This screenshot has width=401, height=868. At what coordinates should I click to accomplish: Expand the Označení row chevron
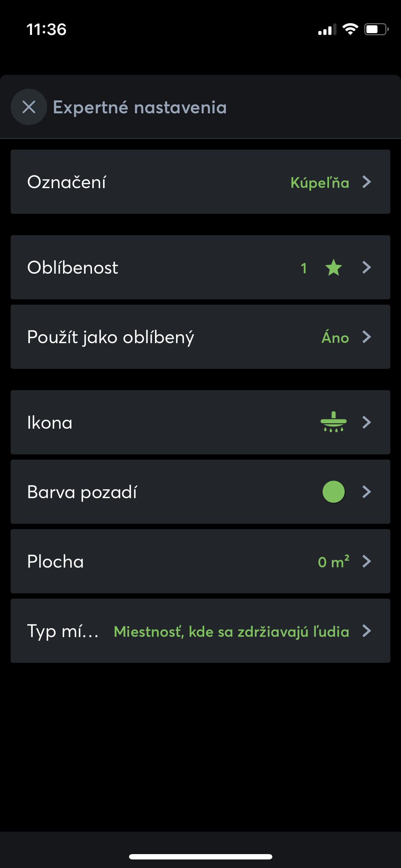click(367, 182)
